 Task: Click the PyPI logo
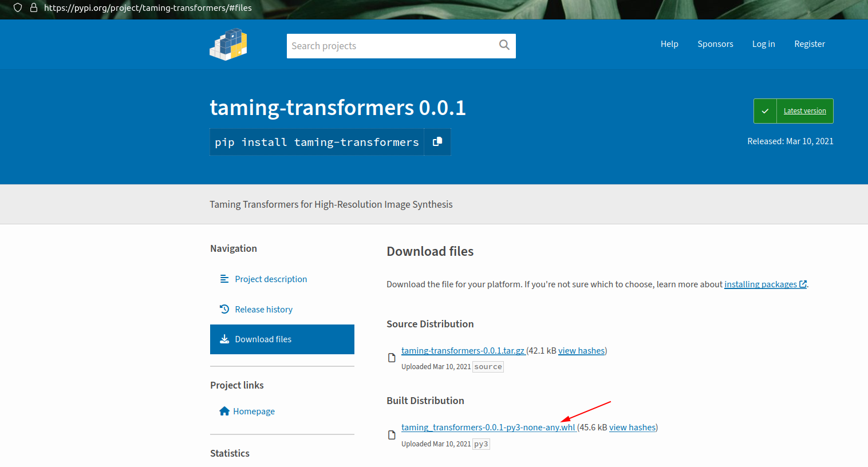point(228,44)
